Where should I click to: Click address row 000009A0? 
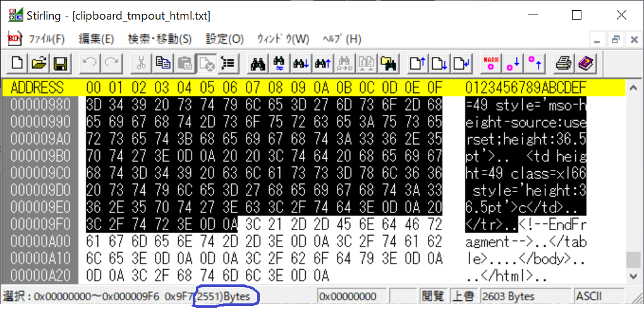(x=40, y=139)
